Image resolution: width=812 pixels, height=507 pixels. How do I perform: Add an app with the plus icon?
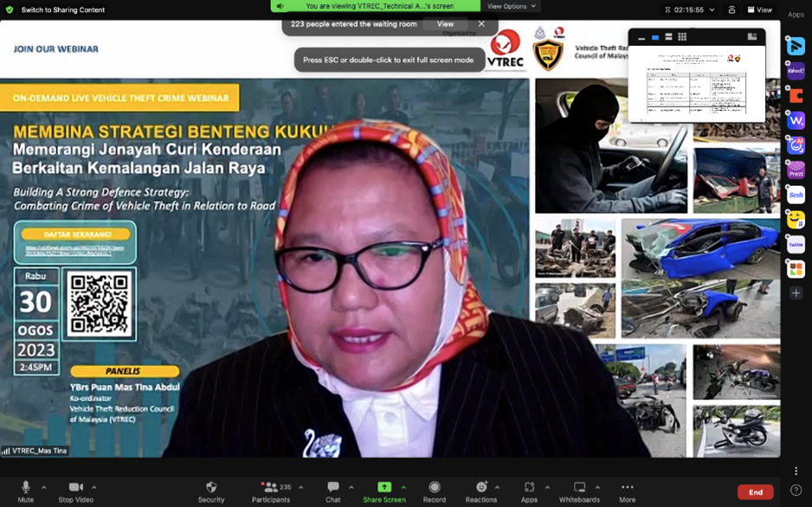point(796,293)
